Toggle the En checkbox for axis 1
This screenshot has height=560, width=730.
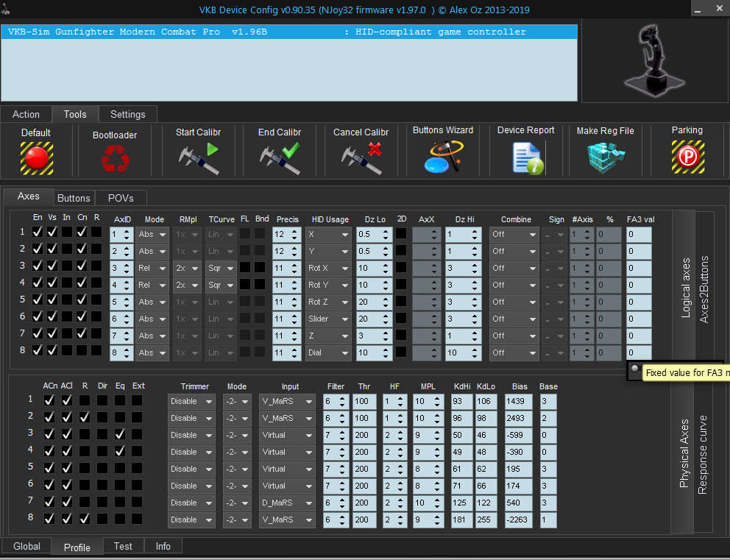[x=38, y=231]
